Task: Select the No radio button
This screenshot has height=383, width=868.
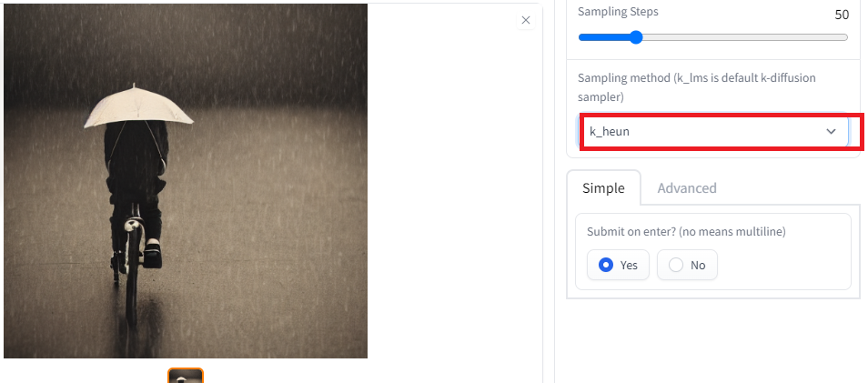Action: 687,265
